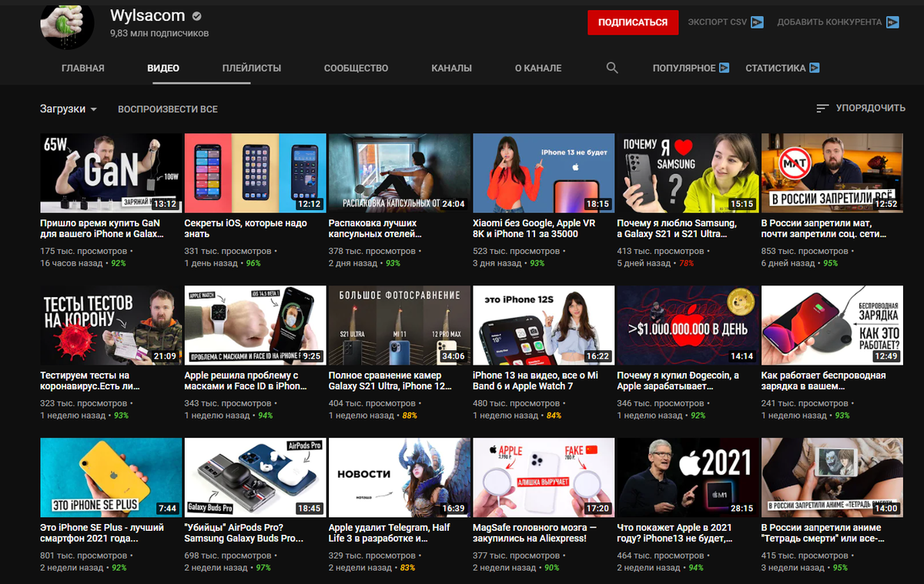
Task: Open the 'Тетрадь смерти' anime thumbnail
Action: pos(832,478)
